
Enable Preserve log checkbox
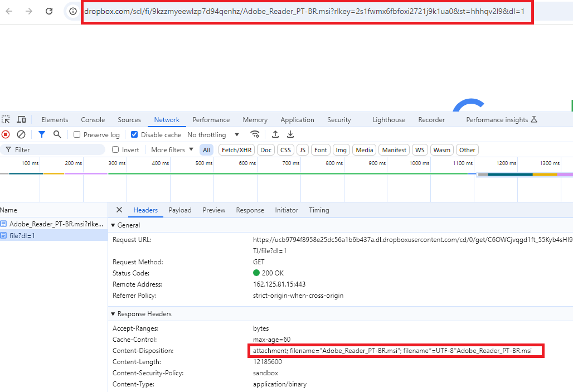[77, 134]
